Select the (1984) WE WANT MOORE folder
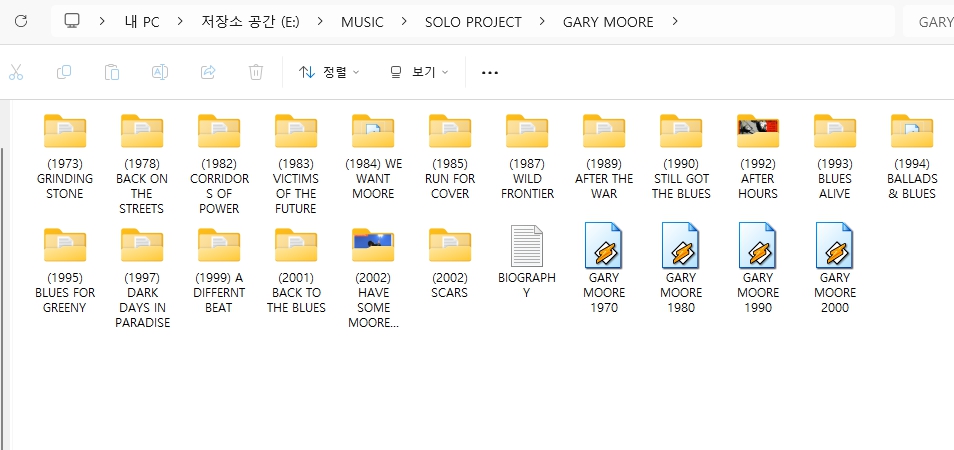This screenshot has height=450, width=954. tap(373, 156)
